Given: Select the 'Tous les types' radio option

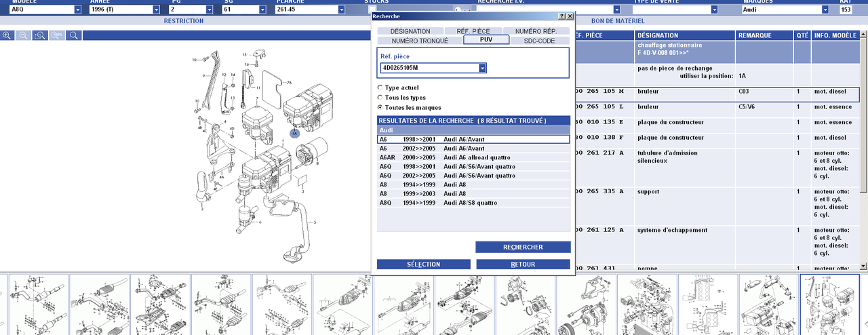Looking at the screenshot, I should tap(380, 98).
